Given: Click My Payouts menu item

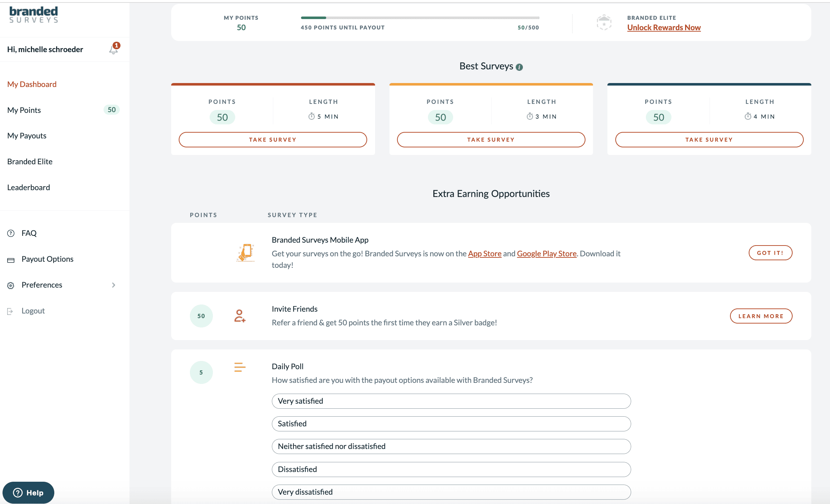Looking at the screenshot, I should coord(27,135).
